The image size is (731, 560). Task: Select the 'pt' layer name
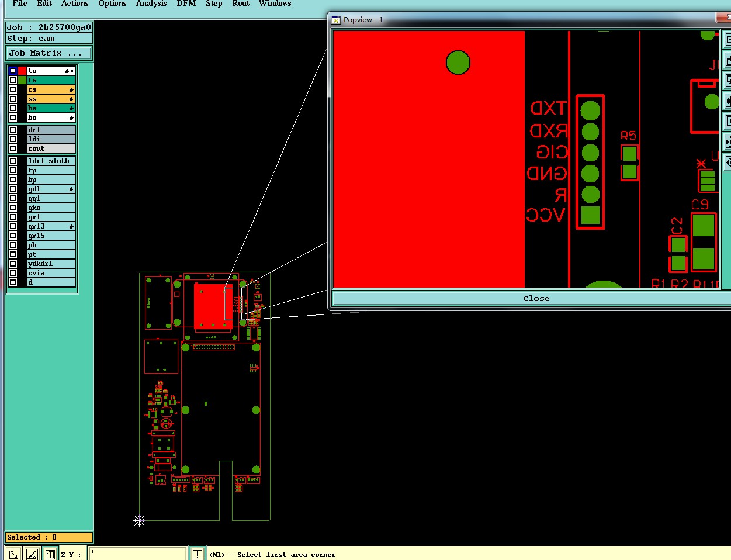point(51,254)
